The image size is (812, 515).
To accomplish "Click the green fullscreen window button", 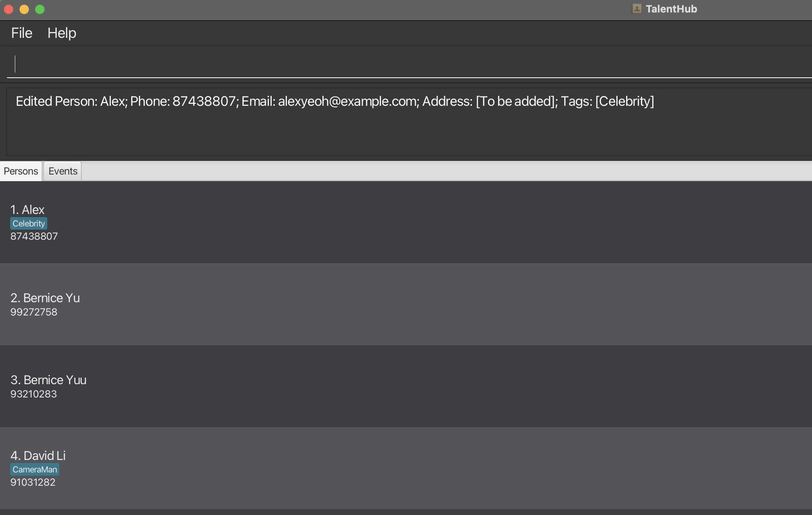I will pos(40,9).
